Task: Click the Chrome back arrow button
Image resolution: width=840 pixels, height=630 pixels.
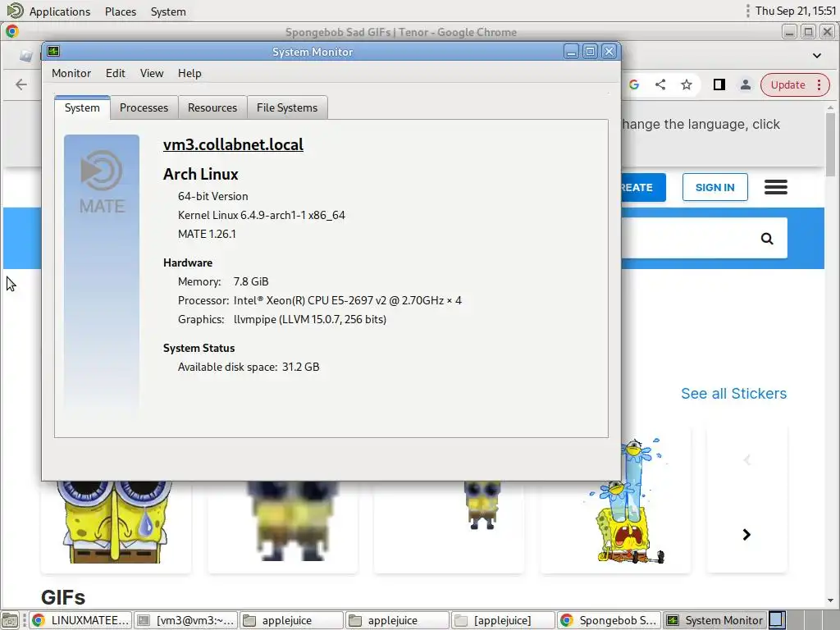Action: click(21, 84)
